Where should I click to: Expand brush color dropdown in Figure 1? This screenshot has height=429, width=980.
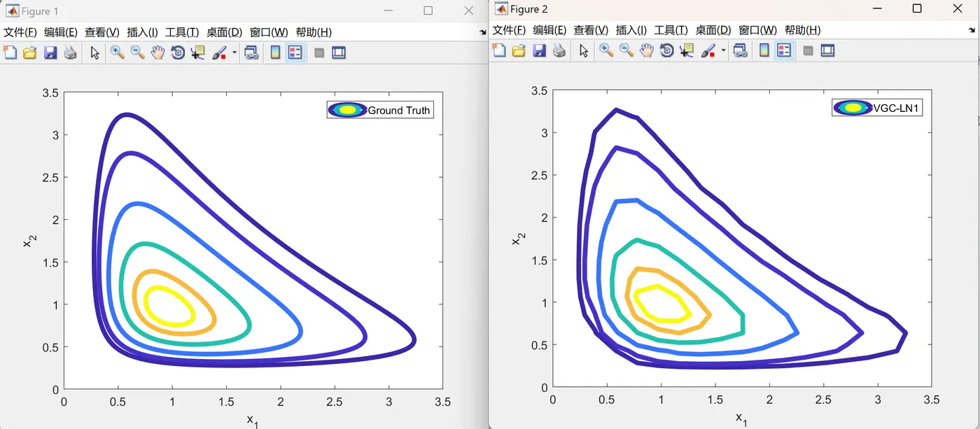pyautogui.click(x=234, y=52)
